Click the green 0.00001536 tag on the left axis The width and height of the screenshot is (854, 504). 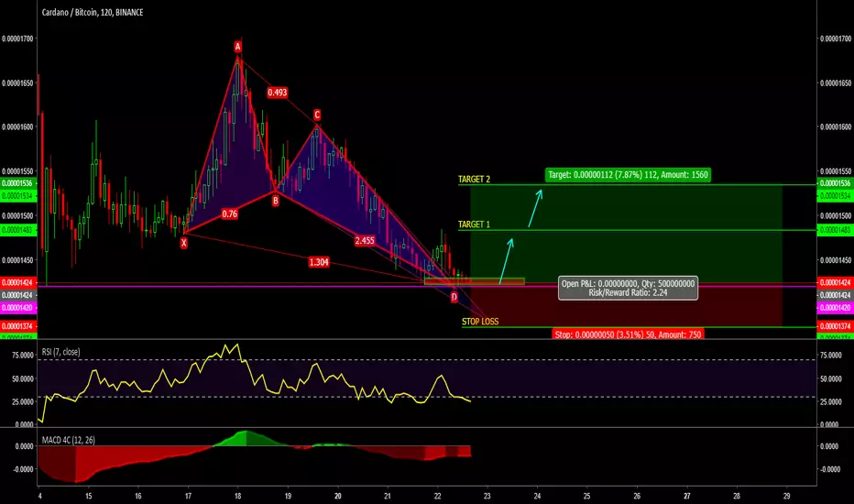[x=18, y=183]
